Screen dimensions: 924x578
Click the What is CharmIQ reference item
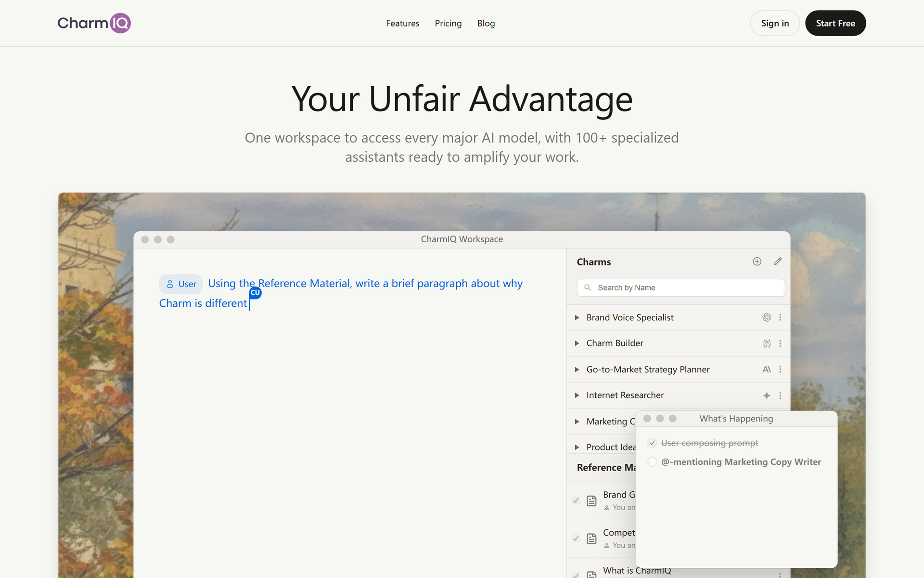click(637, 571)
